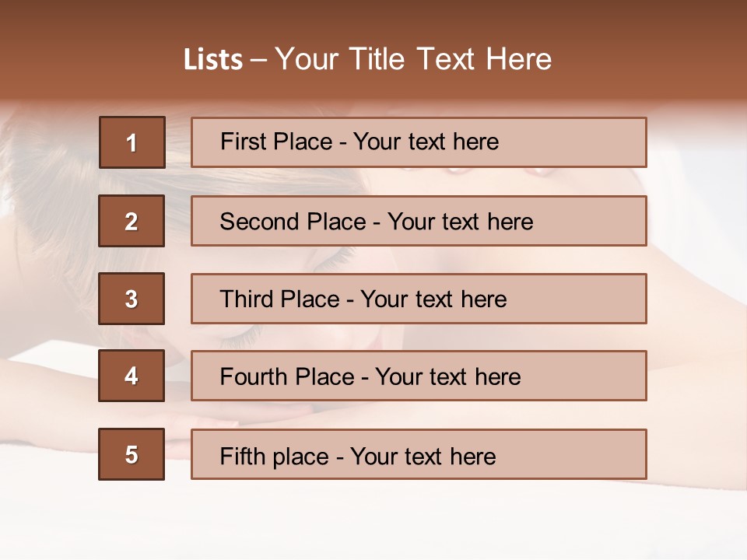Screen dimensions: 747x560
Task: Click the dash in the slide title
Action: pyautogui.click(x=259, y=60)
